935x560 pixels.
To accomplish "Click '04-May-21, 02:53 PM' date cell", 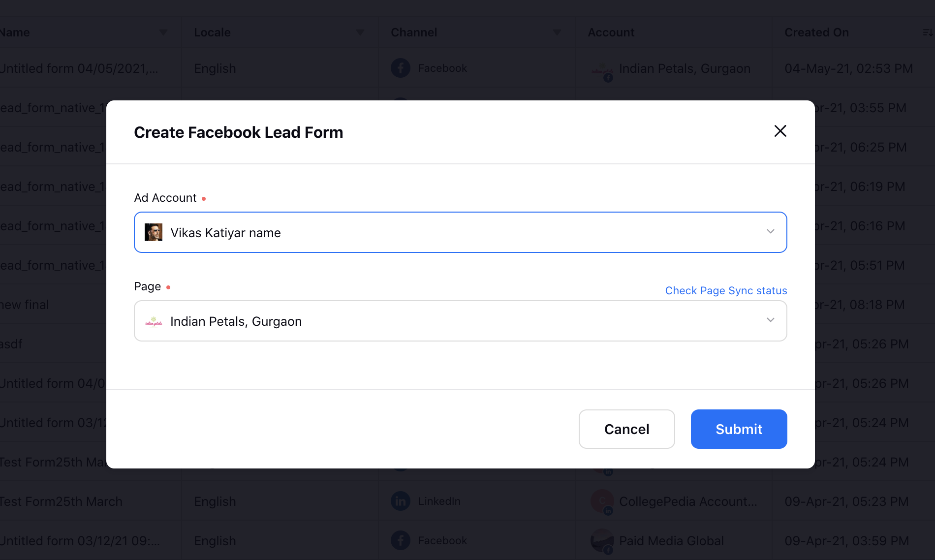I will [848, 68].
